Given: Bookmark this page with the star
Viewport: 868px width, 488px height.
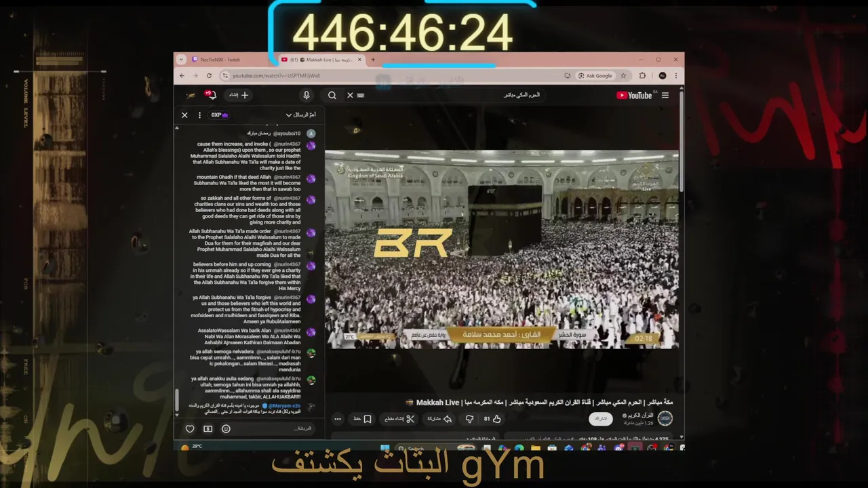Looking at the screenshot, I should coord(623,76).
